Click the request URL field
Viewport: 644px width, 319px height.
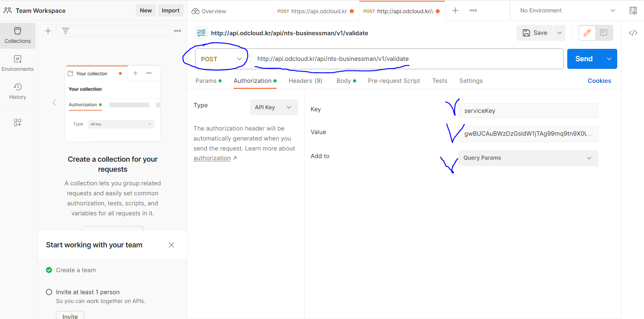407,59
